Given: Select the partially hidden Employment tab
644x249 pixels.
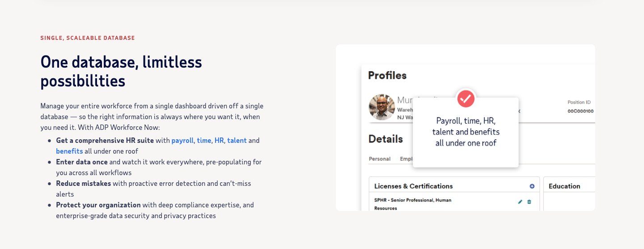Looking at the screenshot, I should 406,159.
